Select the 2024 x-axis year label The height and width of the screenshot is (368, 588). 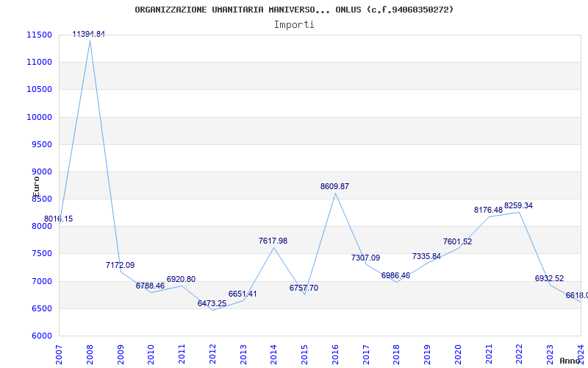[x=581, y=354]
